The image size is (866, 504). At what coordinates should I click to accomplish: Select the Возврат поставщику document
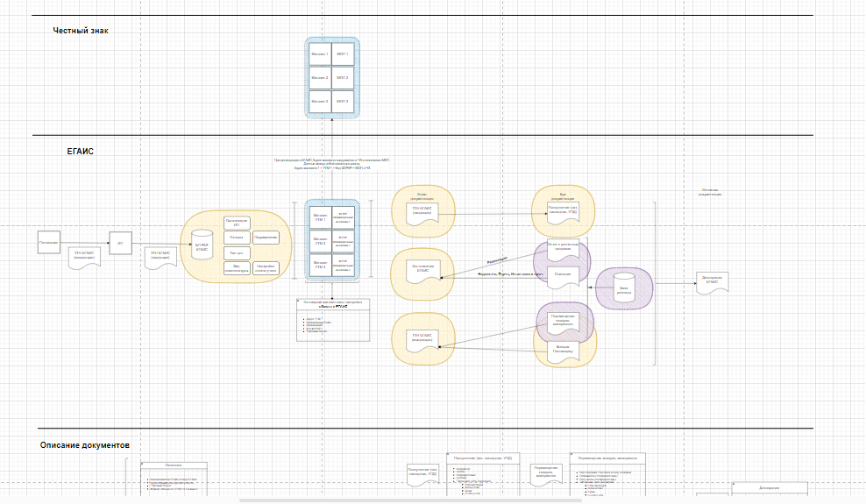[563, 352]
